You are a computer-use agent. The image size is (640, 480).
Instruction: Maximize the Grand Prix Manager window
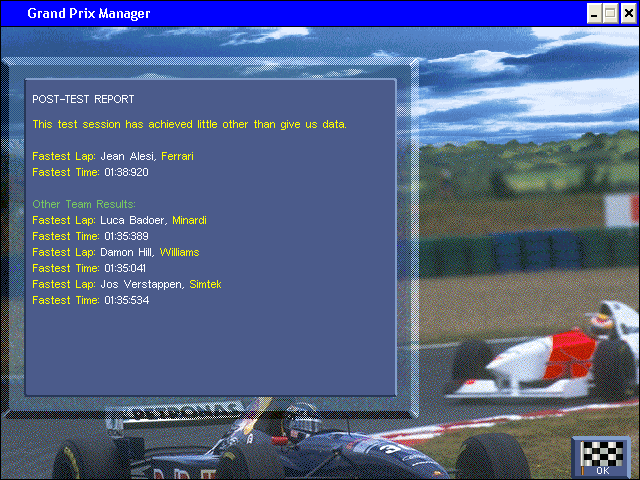coord(611,13)
